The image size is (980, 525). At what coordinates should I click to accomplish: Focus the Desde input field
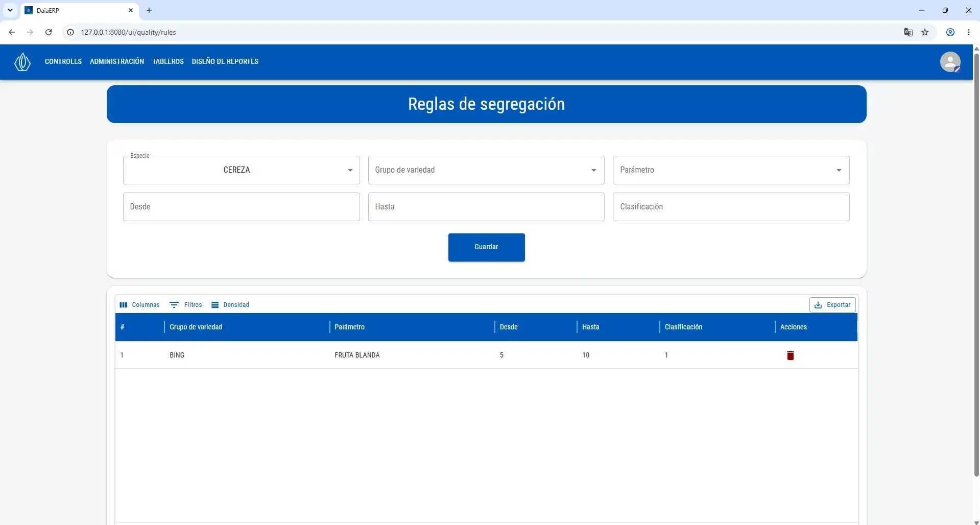coord(241,207)
